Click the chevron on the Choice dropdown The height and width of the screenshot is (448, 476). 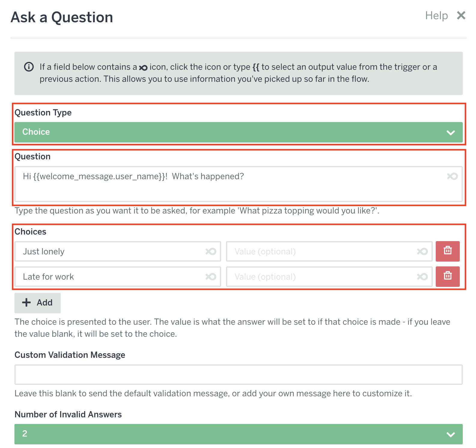tap(450, 133)
